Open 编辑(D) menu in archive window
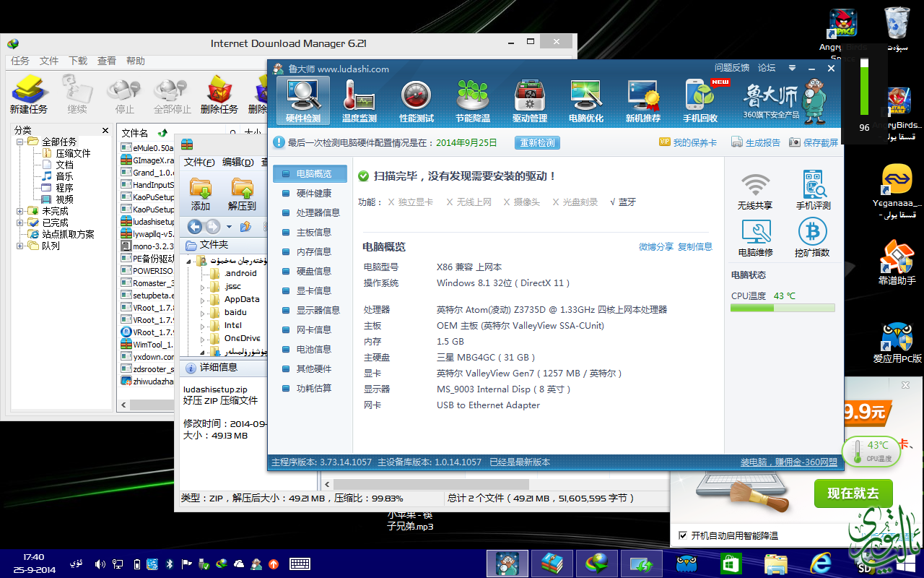The width and height of the screenshot is (924, 578). (x=237, y=163)
